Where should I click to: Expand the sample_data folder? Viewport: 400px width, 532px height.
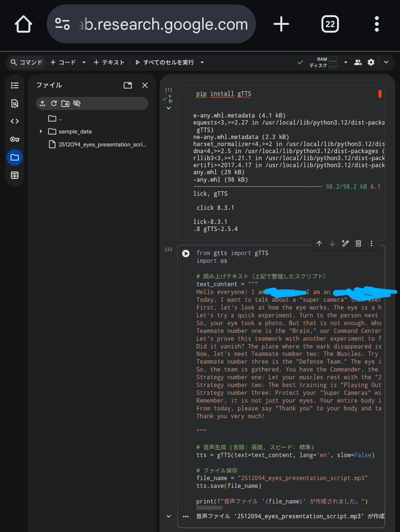41,132
